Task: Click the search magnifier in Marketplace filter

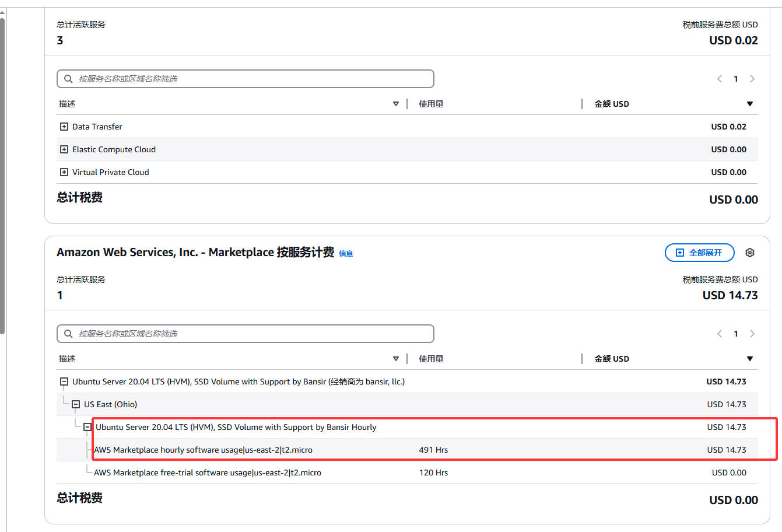Action: click(68, 334)
